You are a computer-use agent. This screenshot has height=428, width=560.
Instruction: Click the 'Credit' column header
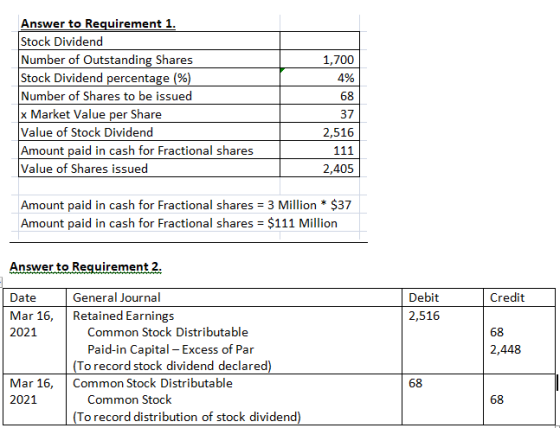click(507, 298)
